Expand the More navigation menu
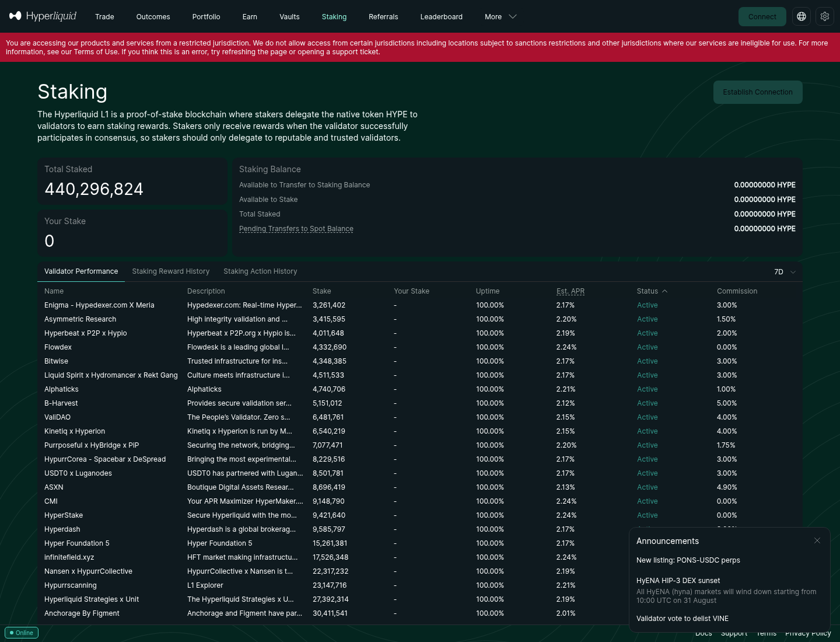The width and height of the screenshot is (840, 642). (x=501, y=17)
